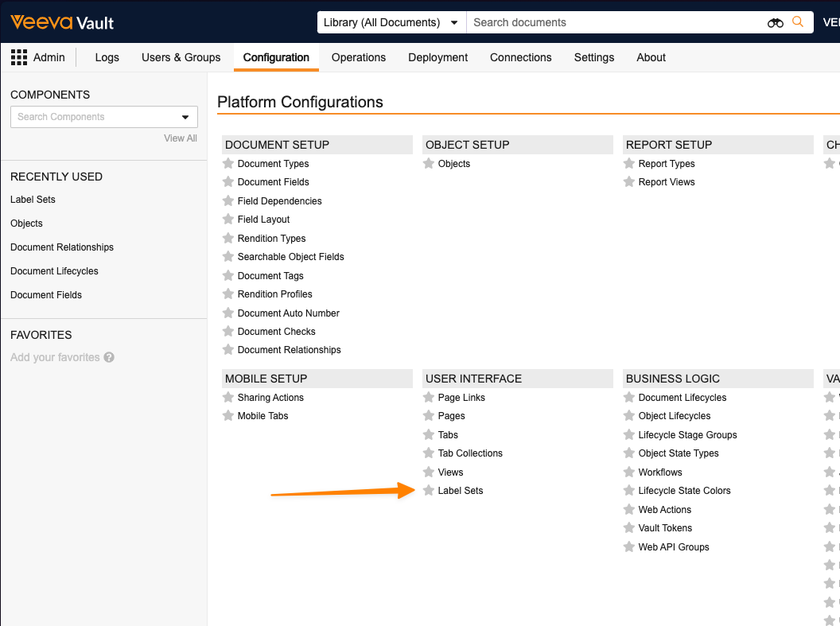Click star next to Sharing Actions
Screen dimensions: 840x626
point(228,398)
